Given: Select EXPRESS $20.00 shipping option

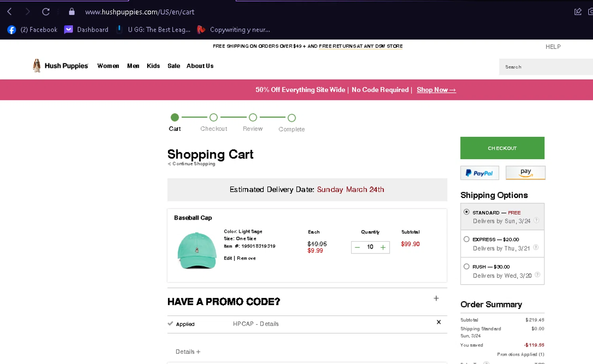Looking at the screenshot, I should tap(466, 239).
